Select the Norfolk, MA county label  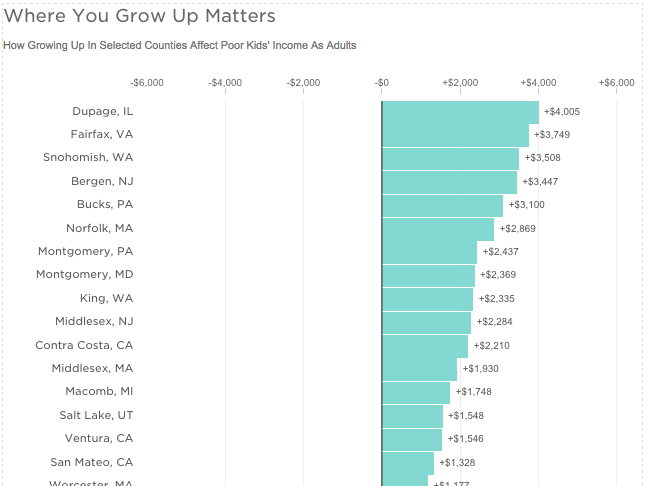point(99,228)
